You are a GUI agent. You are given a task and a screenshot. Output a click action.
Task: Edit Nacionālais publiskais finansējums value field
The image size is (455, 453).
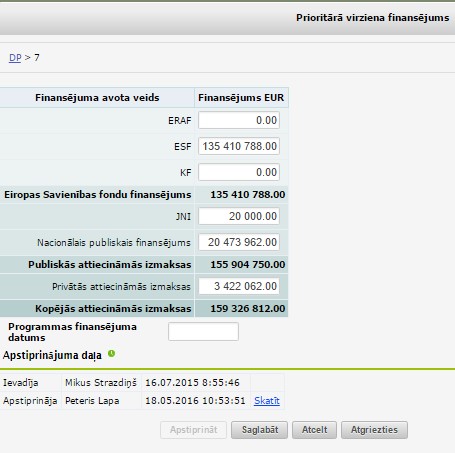(x=239, y=242)
